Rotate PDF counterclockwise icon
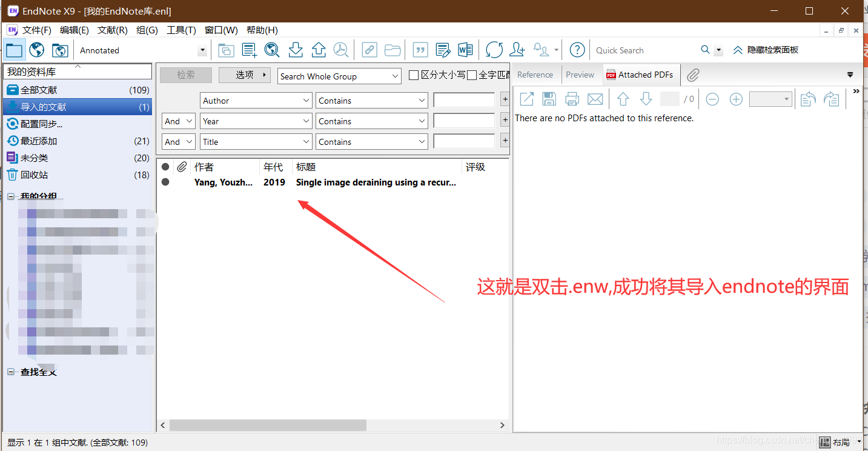 (808, 99)
